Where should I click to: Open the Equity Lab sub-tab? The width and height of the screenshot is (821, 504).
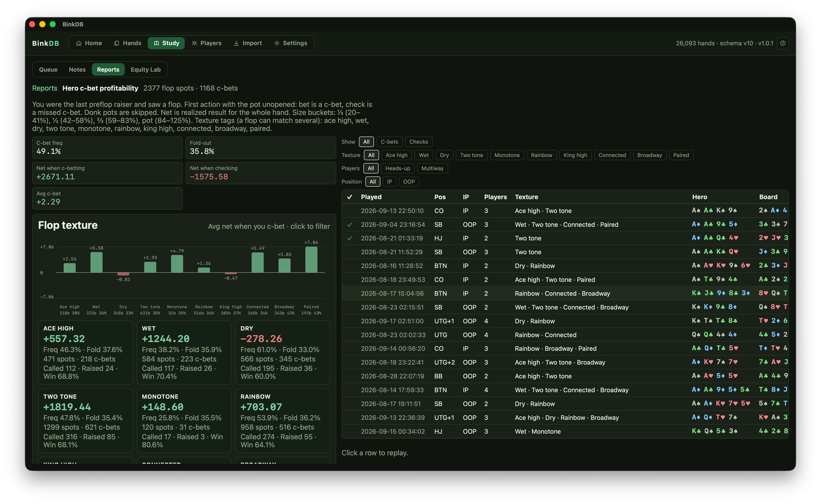click(146, 70)
